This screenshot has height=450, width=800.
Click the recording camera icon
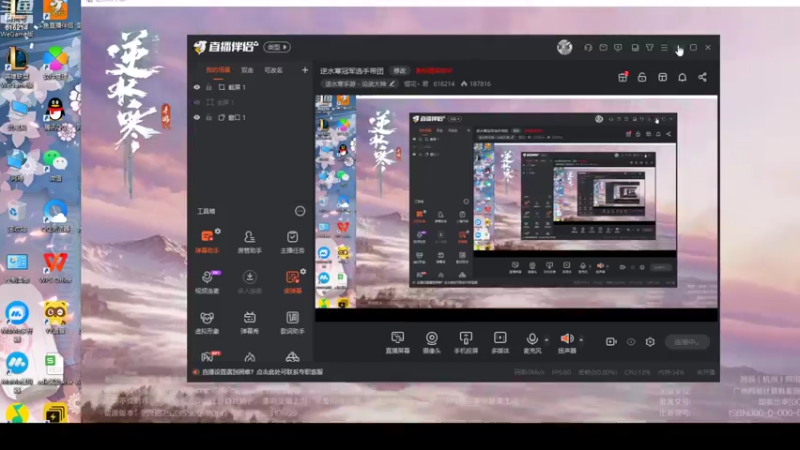(611, 342)
